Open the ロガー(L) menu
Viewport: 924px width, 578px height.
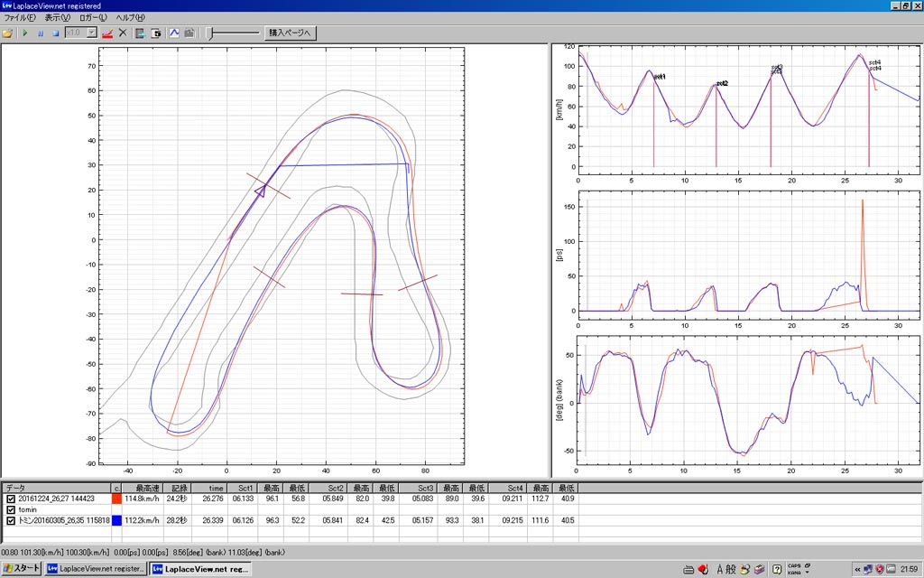pyautogui.click(x=92, y=18)
